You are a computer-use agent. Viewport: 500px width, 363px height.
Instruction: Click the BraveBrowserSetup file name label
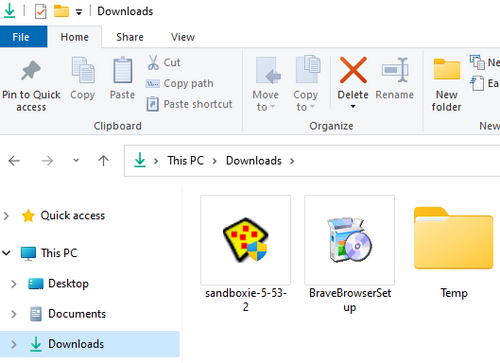click(x=350, y=300)
